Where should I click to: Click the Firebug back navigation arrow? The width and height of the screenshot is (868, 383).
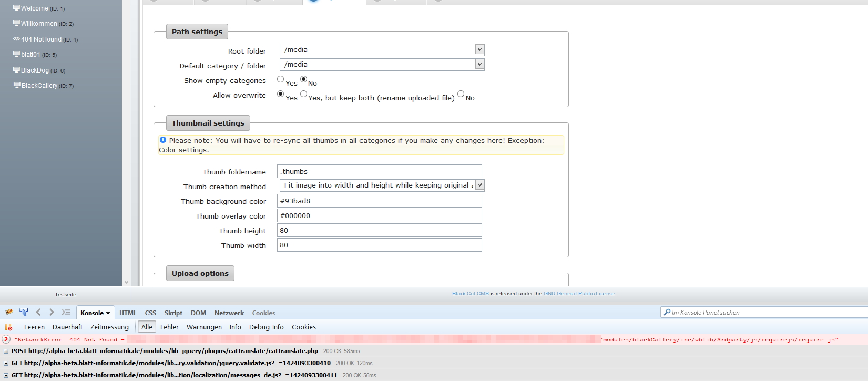pyautogui.click(x=38, y=312)
